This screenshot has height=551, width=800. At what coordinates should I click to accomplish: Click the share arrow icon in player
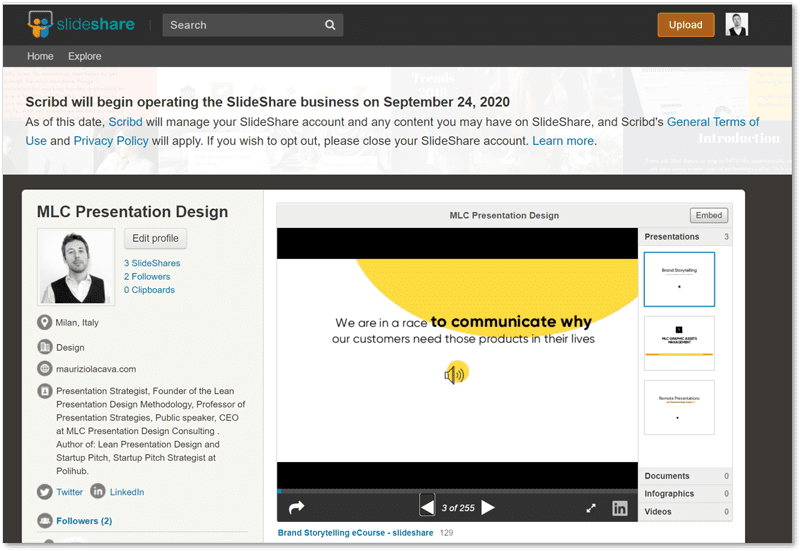pyautogui.click(x=296, y=507)
